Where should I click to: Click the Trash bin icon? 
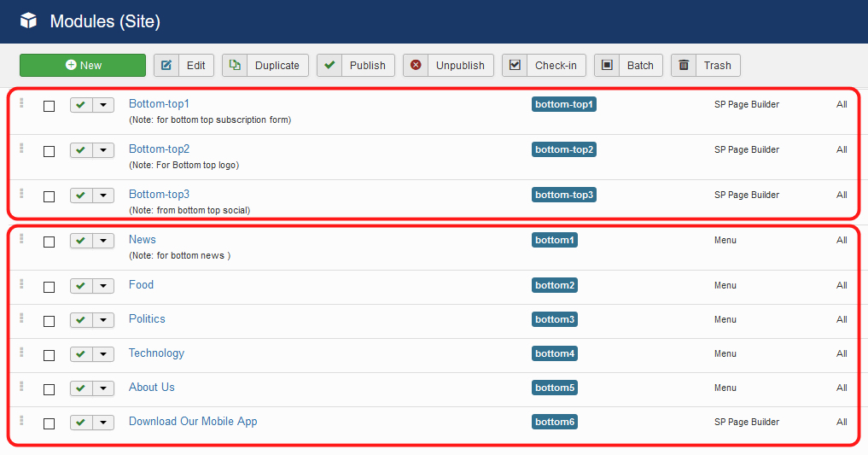point(684,66)
